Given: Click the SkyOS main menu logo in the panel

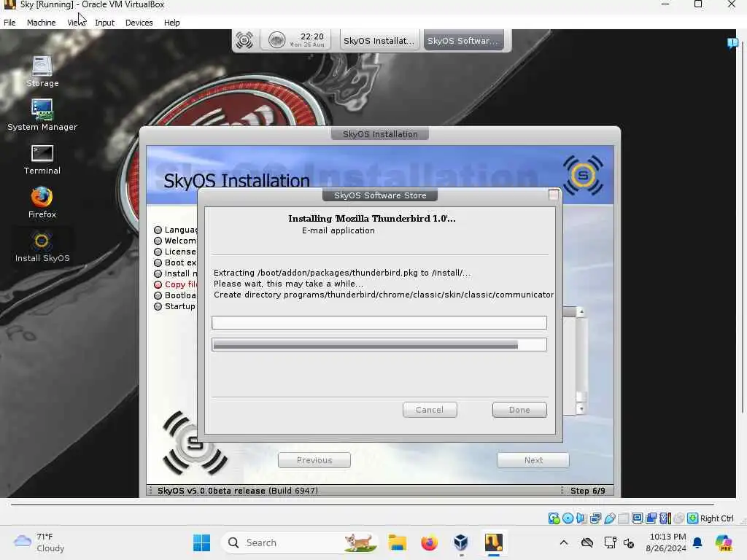Looking at the screenshot, I should 244,41.
